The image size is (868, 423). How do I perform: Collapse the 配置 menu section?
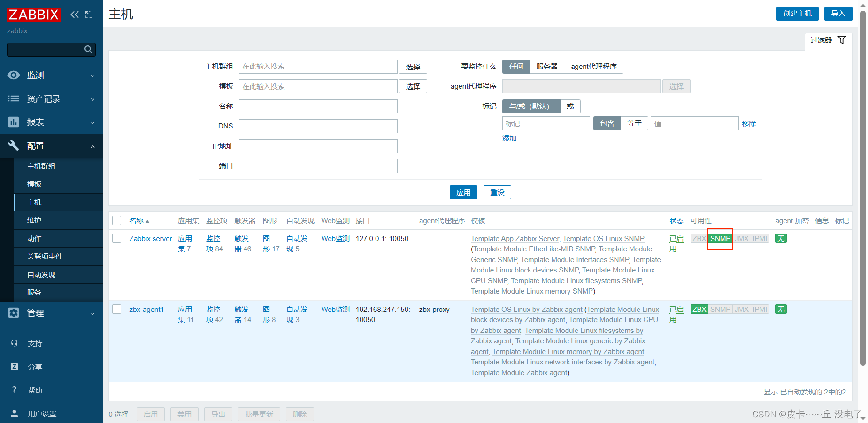[x=51, y=145]
